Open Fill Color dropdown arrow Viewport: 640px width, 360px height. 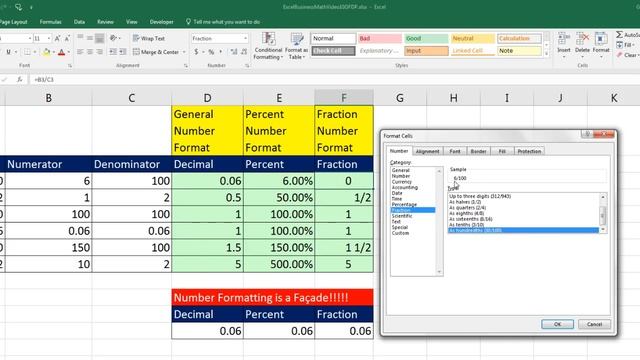click(x=53, y=52)
